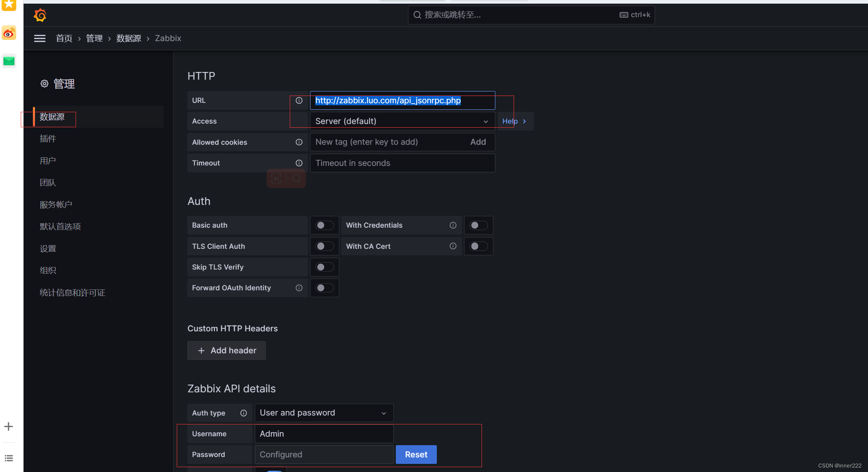Screen dimensions: 868x472
Task: Click the Username field containing Admin
Action: 324,434
